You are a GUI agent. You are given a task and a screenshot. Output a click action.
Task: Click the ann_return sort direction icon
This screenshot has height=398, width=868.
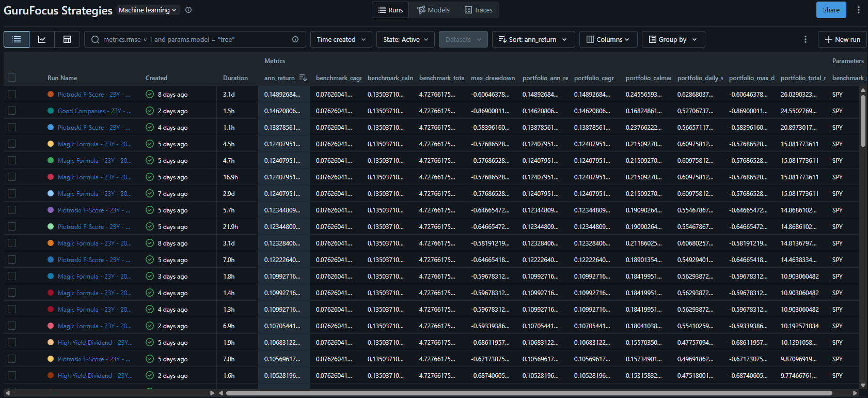pyautogui.click(x=303, y=78)
